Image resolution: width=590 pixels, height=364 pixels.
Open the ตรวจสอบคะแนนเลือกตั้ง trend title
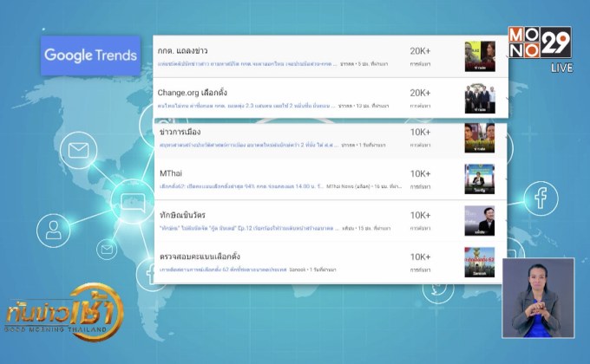click(200, 257)
